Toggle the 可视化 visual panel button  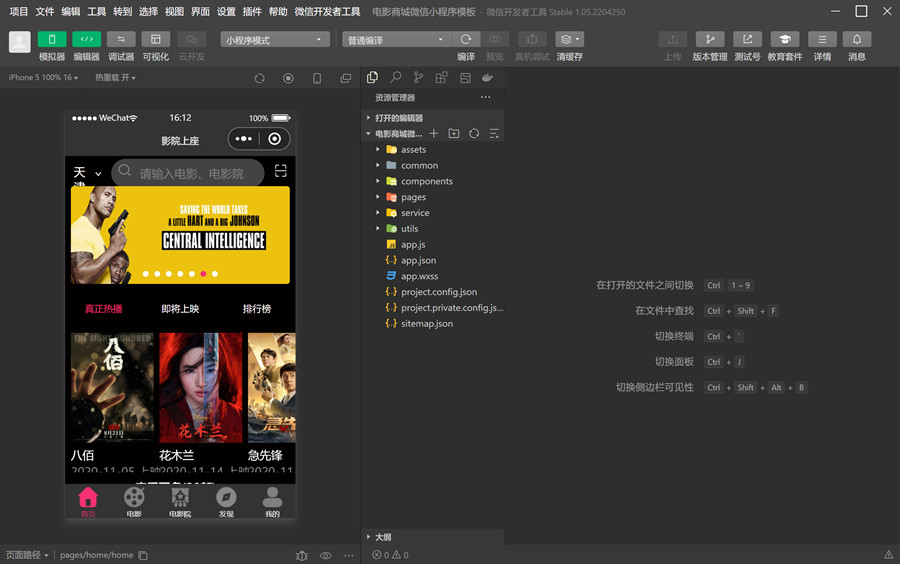pos(156,39)
